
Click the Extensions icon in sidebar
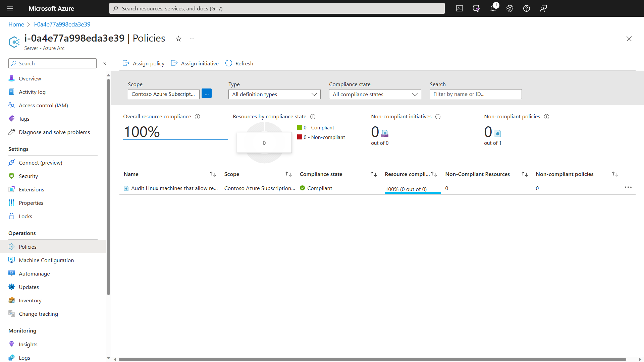click(x=11, y=189)
